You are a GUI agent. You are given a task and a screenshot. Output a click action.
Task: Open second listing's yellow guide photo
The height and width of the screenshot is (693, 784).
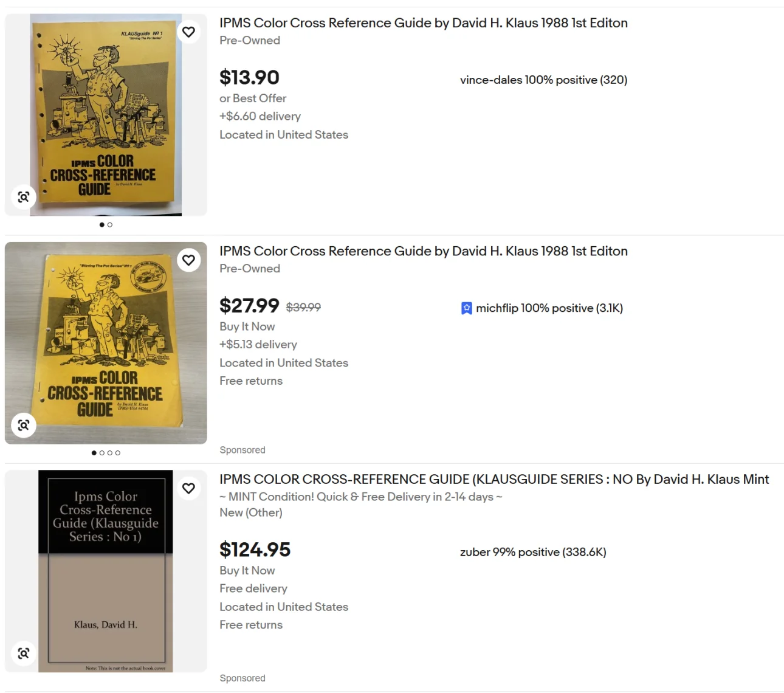pos(106,343)
